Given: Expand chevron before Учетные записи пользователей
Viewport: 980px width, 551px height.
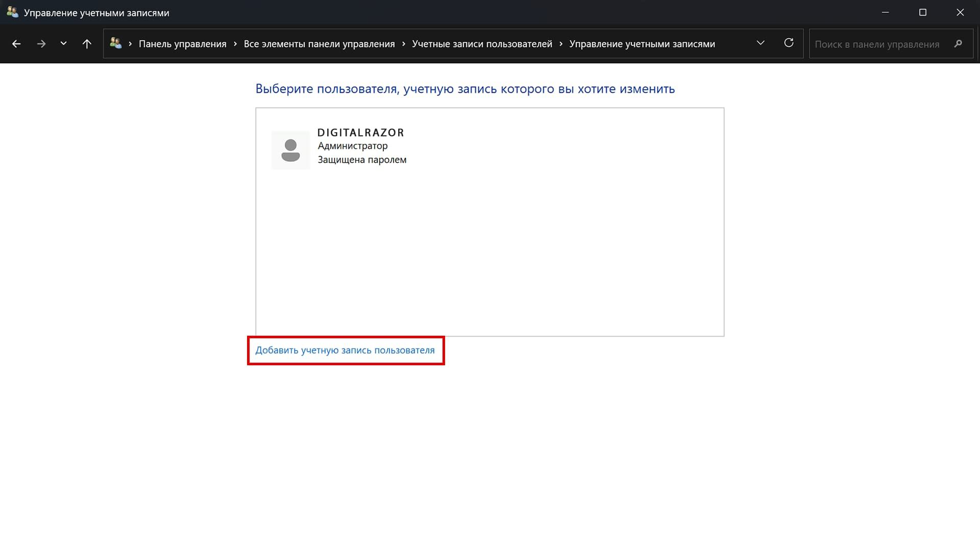Looking at the screenshot, I should point(403,44).
